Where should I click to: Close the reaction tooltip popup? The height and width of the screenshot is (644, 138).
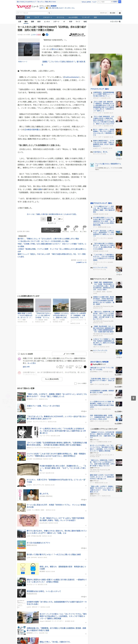click(x=60, y=229)
